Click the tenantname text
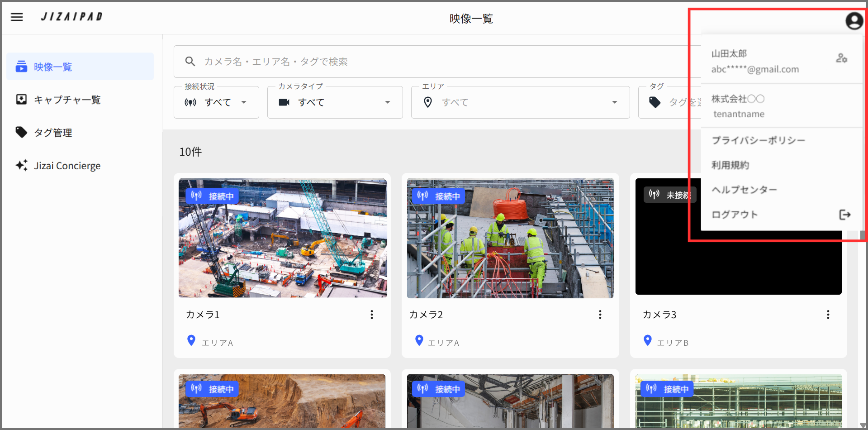Viewport: 868px width, 430px height. coord(739,114)
